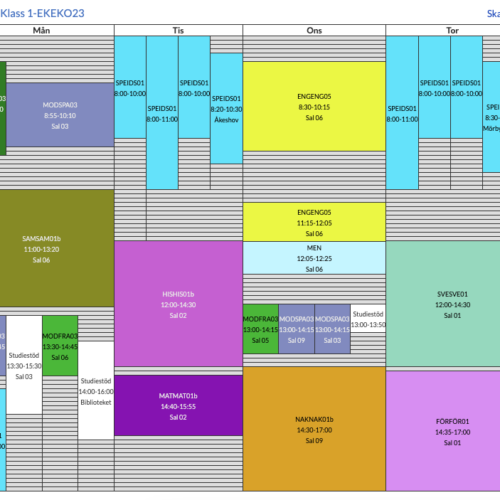Open the Wednesday MODFRA03 Sal 05 block
This screenshot has height=500, width=500.
[260, 329]
